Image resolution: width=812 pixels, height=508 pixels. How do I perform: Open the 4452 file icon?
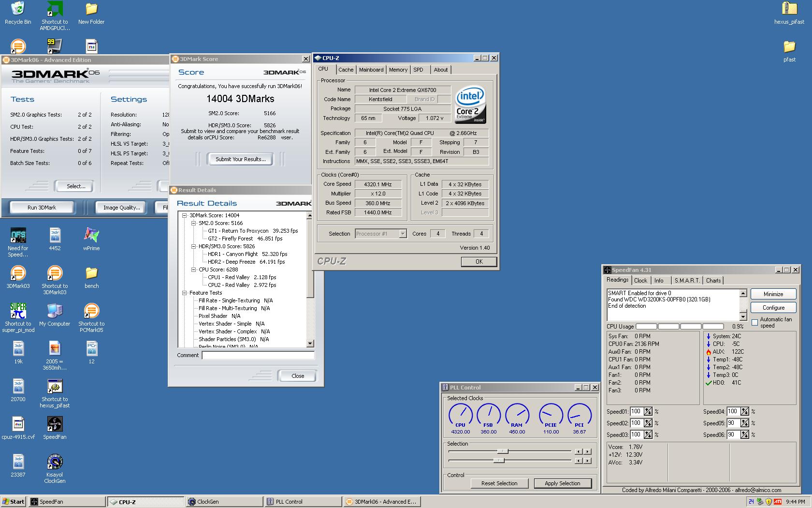coord(55,239)
